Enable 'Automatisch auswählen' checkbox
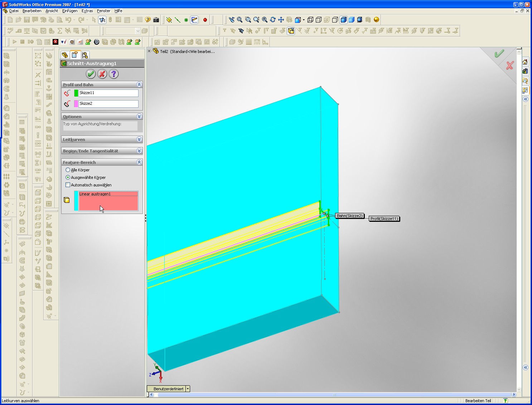This screenshot has height=405, width=532. [68, 185]
